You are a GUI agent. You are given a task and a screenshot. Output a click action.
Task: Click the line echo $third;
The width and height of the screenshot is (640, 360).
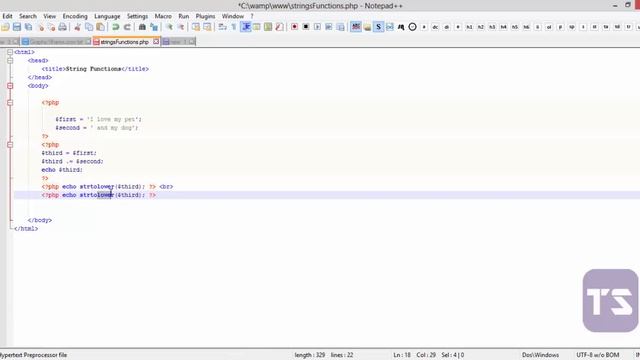pos(62,170)
